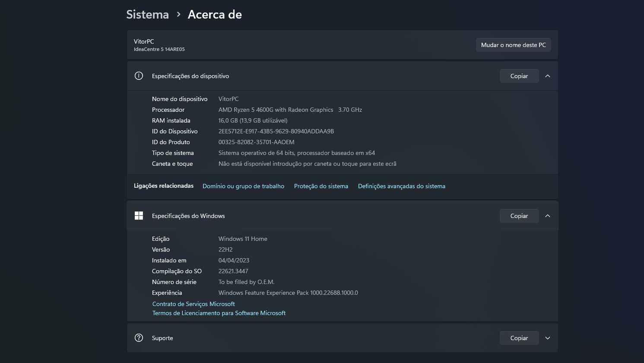Select product ID 00325-82082-35701-AAOEM

pyautogui.click(x=257, y=142)
